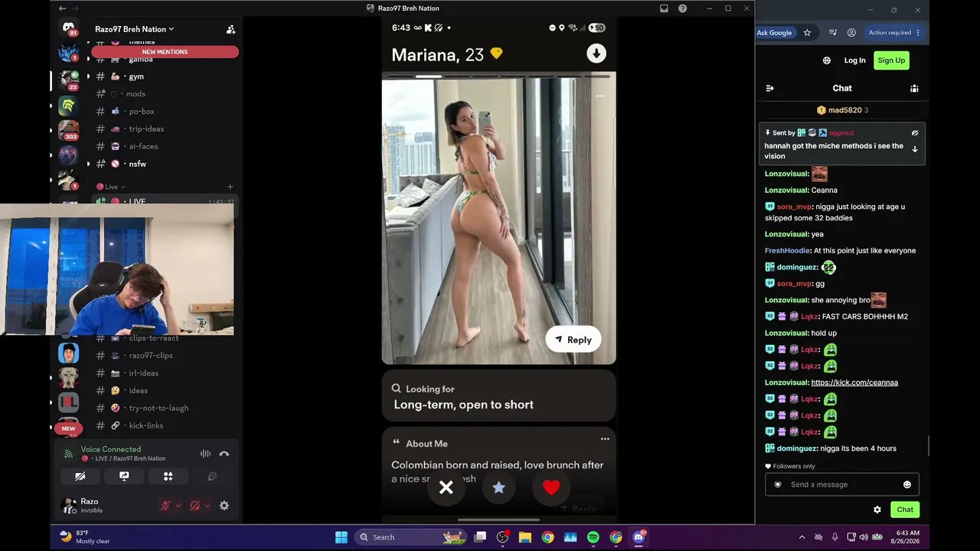Screen dimensions: 980x551
Task: Open the try-not-to-laugh channel
Action: 166,408
